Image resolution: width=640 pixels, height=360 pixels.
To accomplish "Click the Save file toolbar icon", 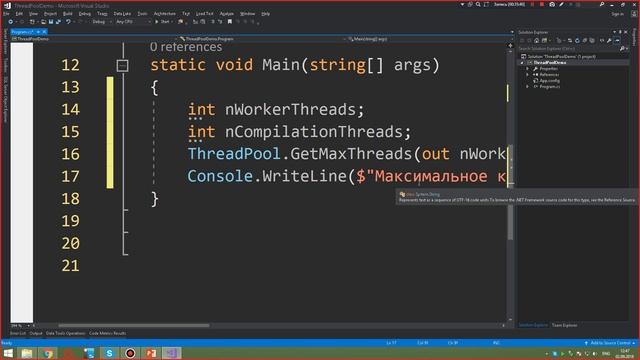I will pos(51,22).
